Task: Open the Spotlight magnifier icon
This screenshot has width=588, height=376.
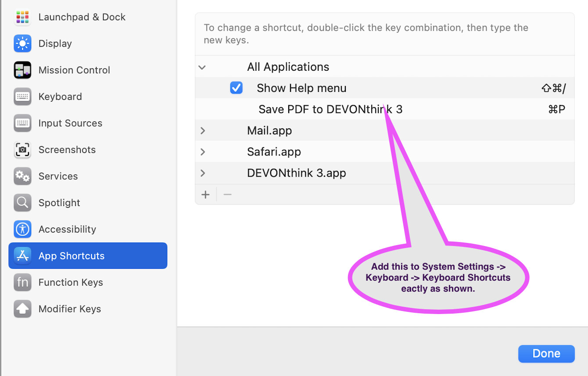Action: click(x=22, y=203)
